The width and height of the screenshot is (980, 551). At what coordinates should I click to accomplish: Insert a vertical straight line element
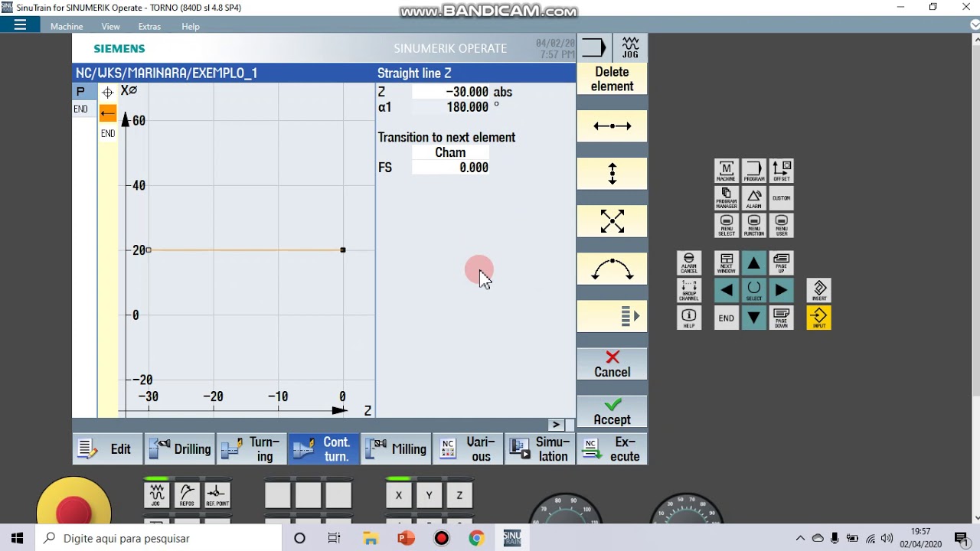tap(612, 174)
